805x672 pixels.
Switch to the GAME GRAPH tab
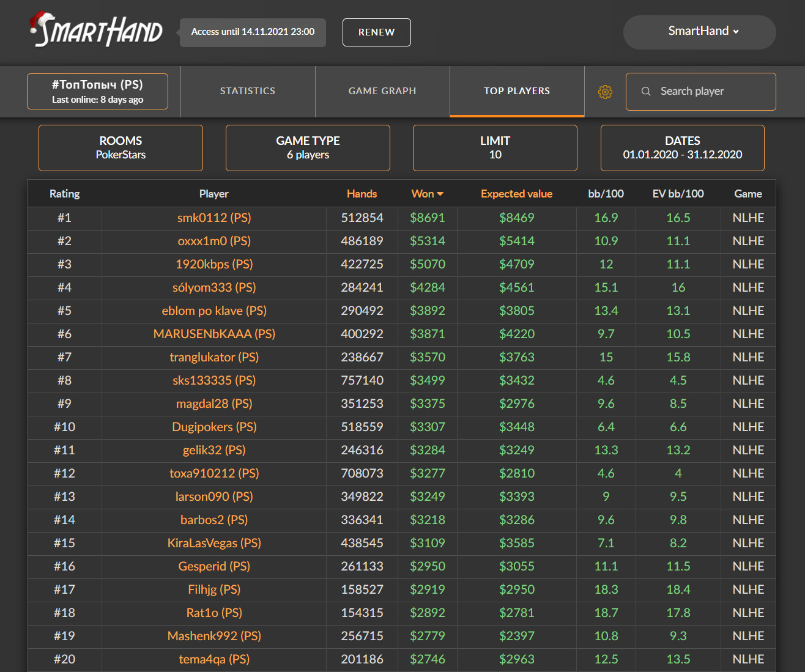pyautogui.click(x=382, y=91)
